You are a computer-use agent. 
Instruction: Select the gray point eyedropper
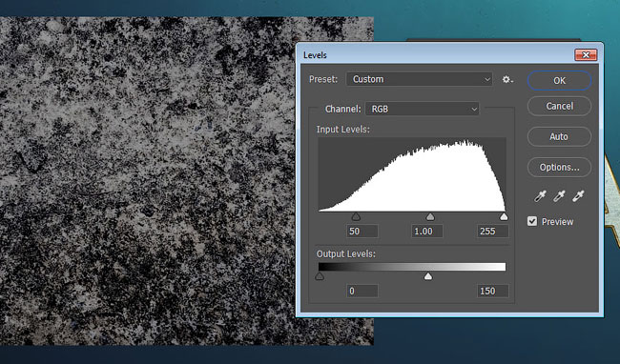(559, 196)
